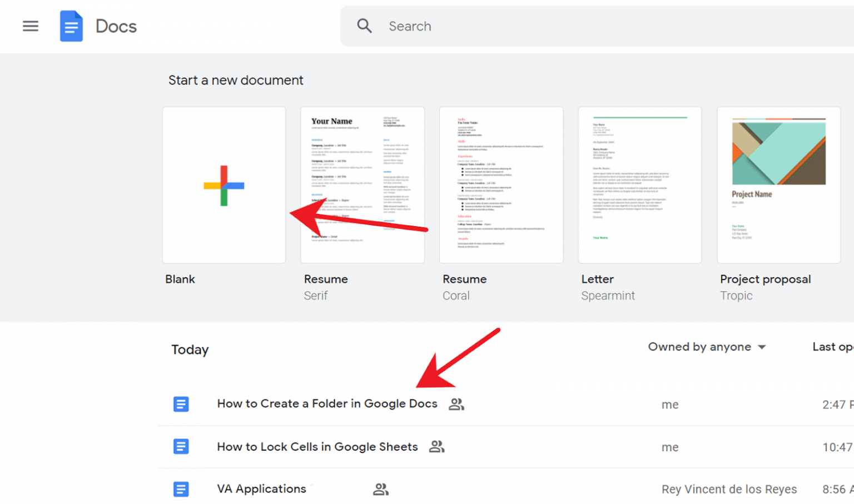This screenshot has width=854, height=504.
Task: Click the Docs icon beside 'VA Applications'
Action: coord(181,489)
